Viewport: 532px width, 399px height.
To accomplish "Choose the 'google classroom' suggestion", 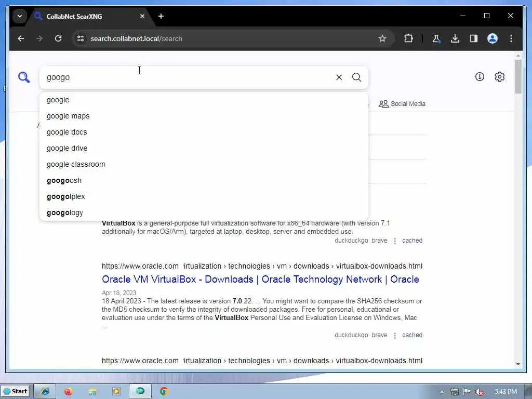I will pos(204,165).
